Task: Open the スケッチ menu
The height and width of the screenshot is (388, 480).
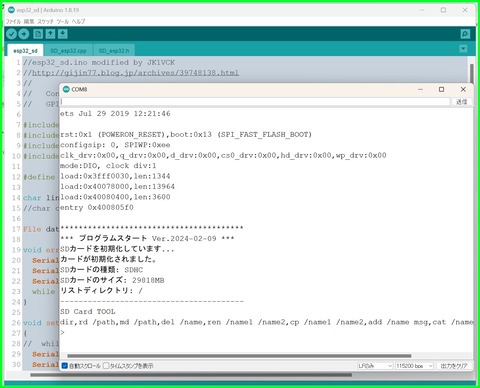Action: 45,21
